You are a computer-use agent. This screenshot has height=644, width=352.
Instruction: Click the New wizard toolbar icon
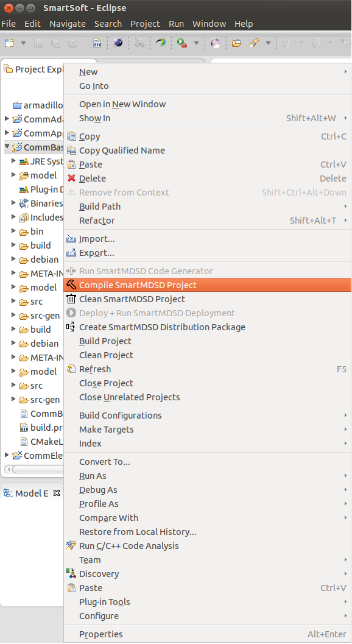click(9, 43)
